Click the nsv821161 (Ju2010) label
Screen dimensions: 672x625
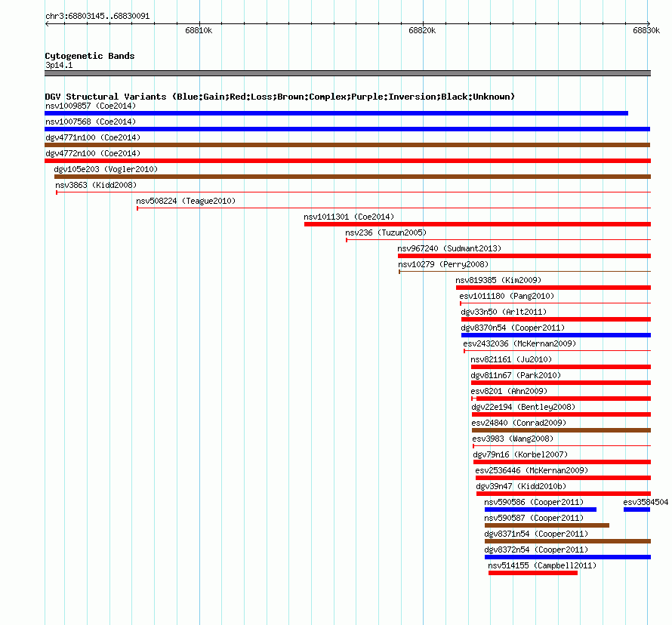point(511,359)
